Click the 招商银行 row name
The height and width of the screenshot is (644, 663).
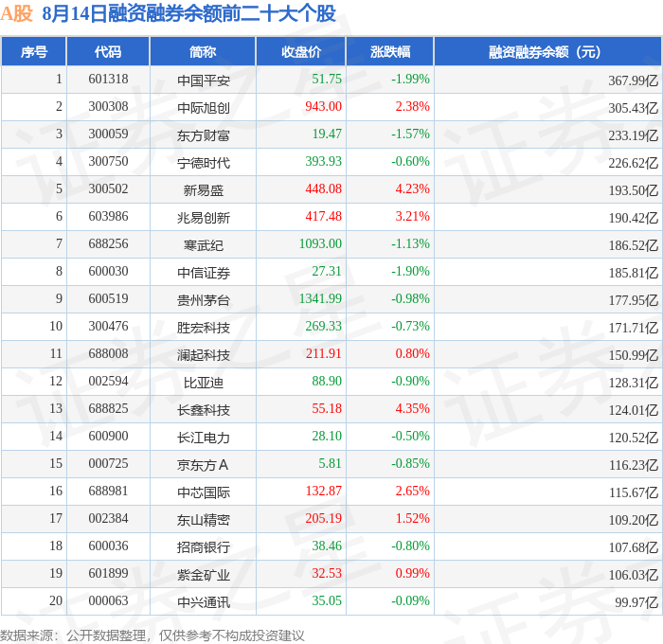204,547
